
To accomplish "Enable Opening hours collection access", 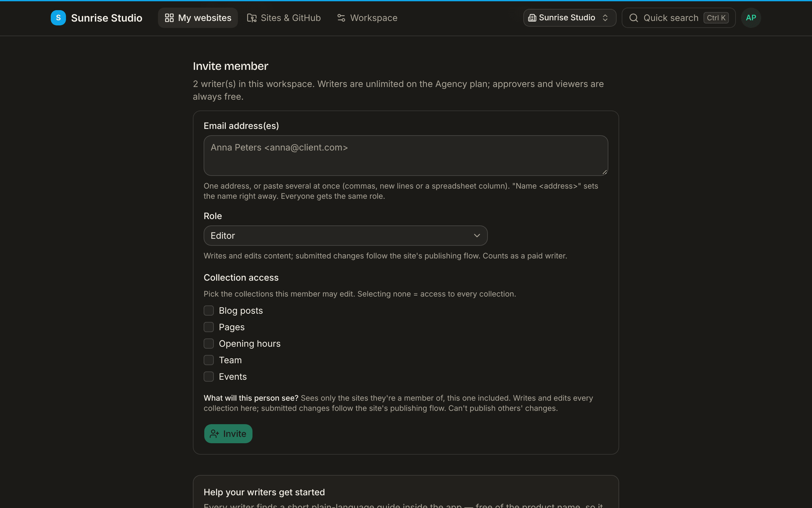I will 209,343.
